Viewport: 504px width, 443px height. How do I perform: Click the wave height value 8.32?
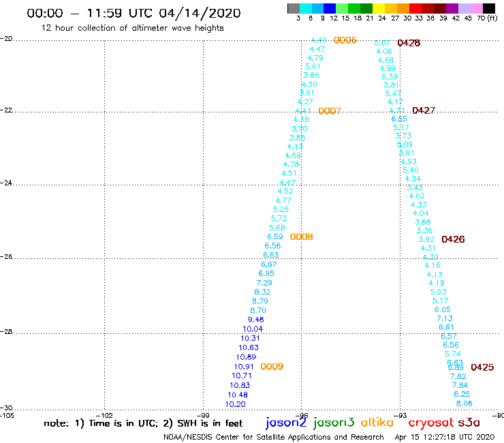click(262, 292)
